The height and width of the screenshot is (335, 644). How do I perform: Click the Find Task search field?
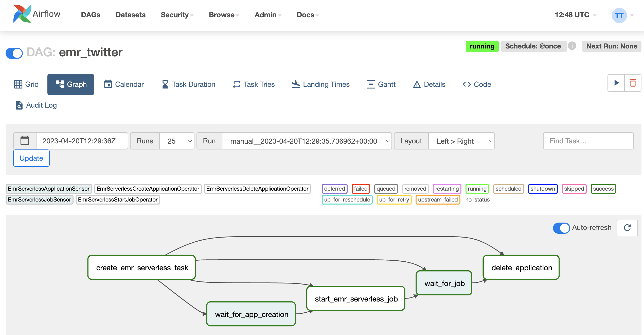[588, 141]
